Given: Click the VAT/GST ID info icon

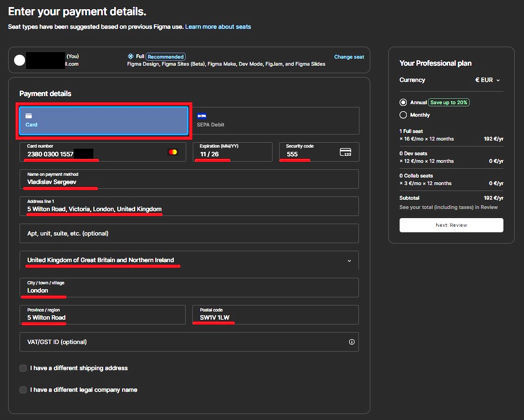Looking at the screenshot, I should tap(352, 342).
